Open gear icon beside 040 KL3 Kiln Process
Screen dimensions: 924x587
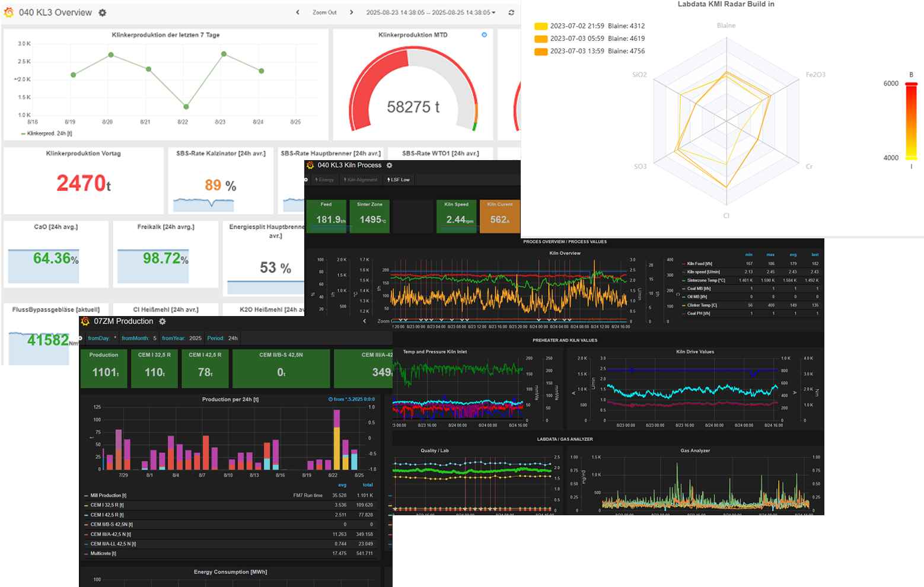(390, 165)
